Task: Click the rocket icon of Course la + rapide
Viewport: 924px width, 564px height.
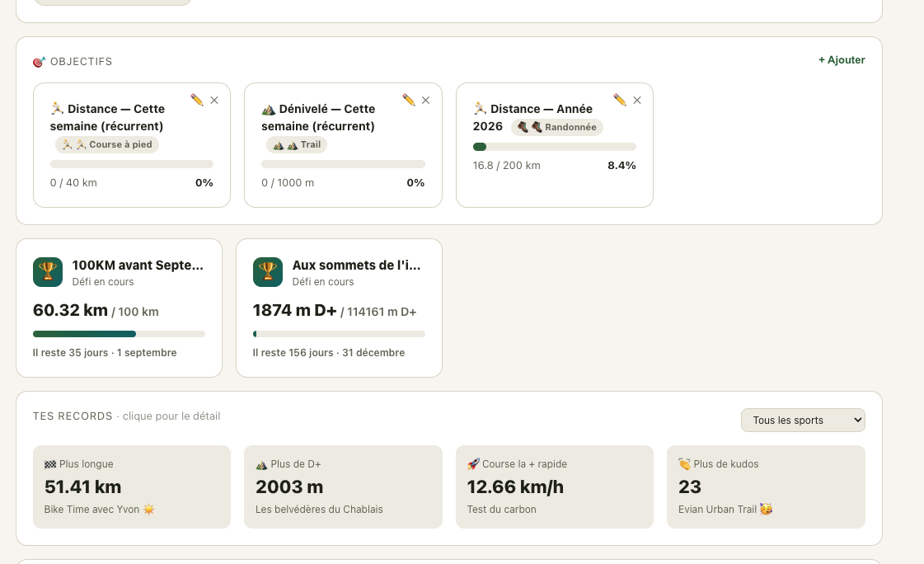Action: click(x=473, y=463)
